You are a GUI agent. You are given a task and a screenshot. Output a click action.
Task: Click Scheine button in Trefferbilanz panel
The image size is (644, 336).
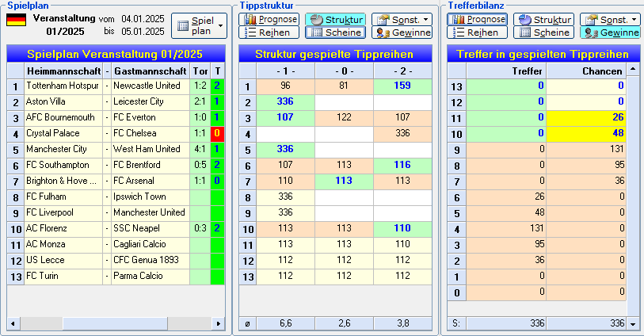[543, 32]
